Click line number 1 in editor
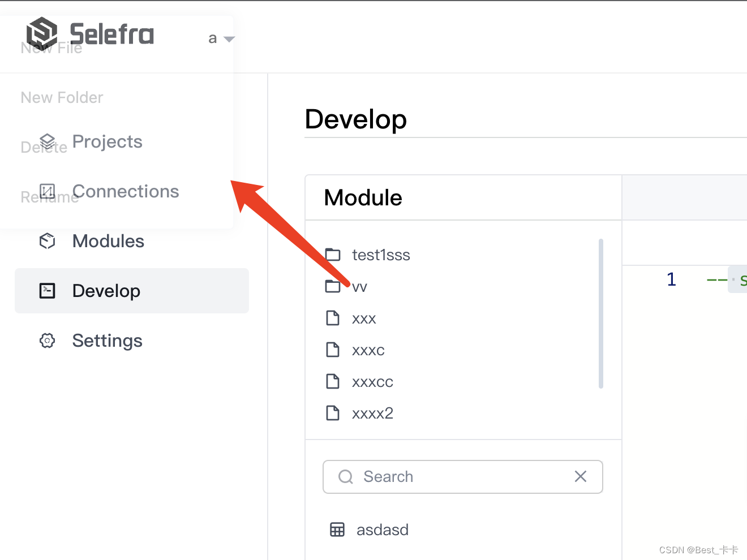The height and width of the screenshot is (560, 747). point(671,279)
